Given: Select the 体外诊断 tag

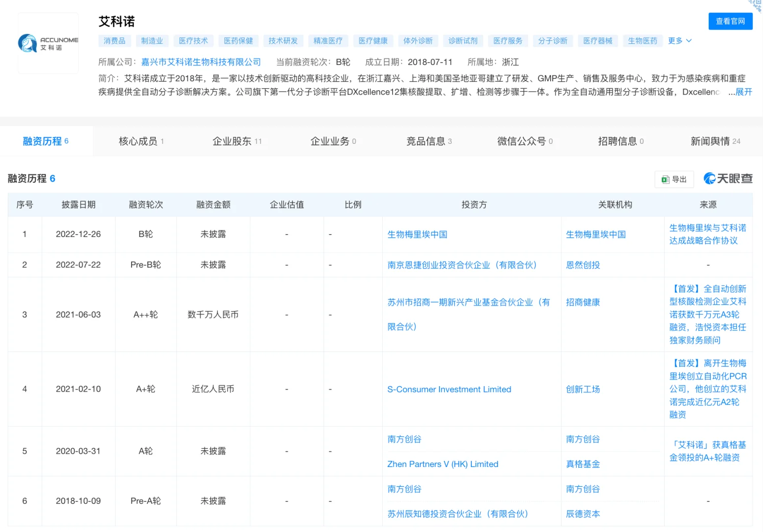Looking at the screenshot, I should [x=418, y=41].
